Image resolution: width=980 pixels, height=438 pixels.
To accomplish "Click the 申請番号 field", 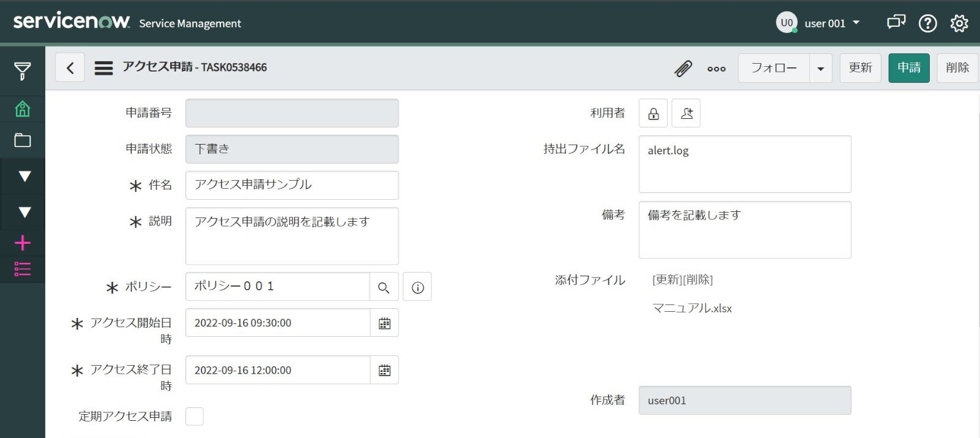I will [292, 113].
